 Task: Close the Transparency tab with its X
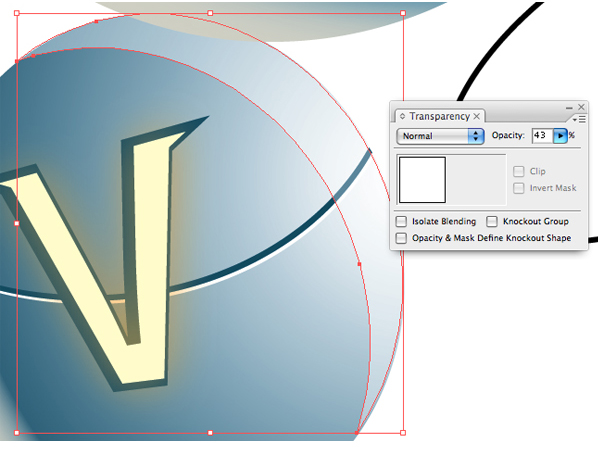tap(476, 116)
